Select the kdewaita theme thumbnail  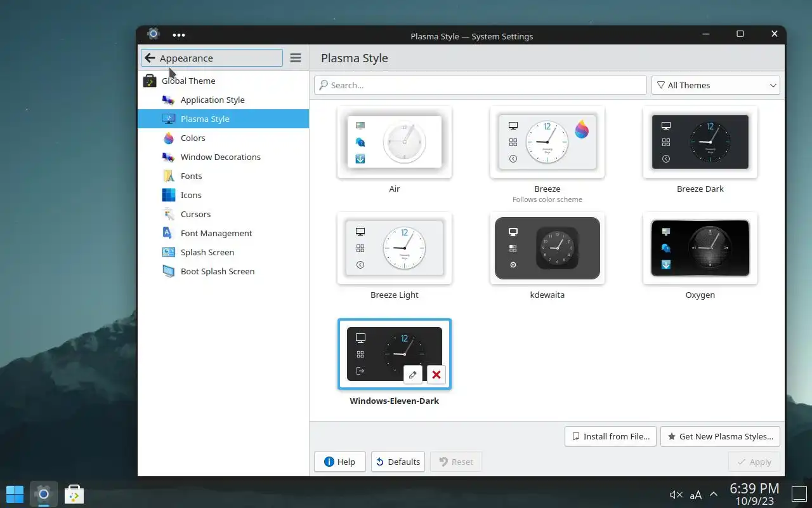coord(547,248)
